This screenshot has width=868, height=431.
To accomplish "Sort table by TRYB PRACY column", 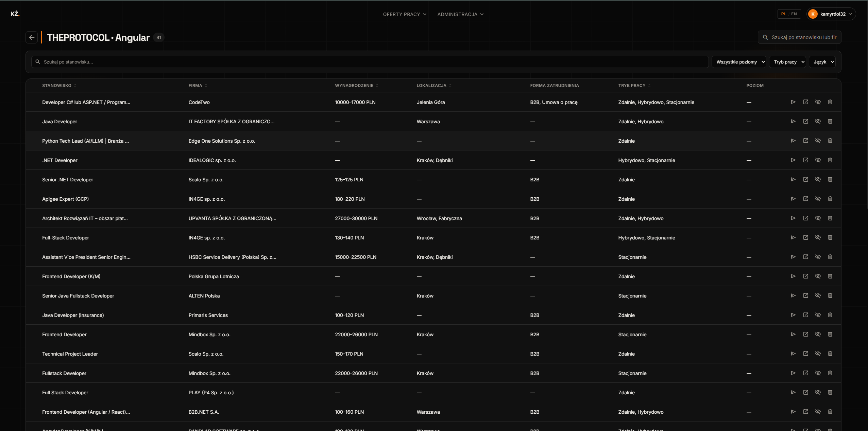I will 634,86.
